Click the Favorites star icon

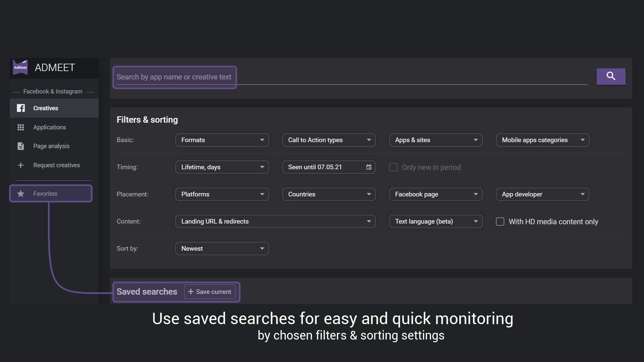coord(21,194)
